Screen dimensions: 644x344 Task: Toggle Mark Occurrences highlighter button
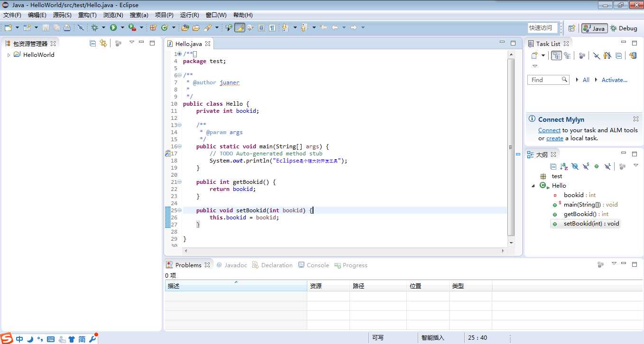pos(239,27)
